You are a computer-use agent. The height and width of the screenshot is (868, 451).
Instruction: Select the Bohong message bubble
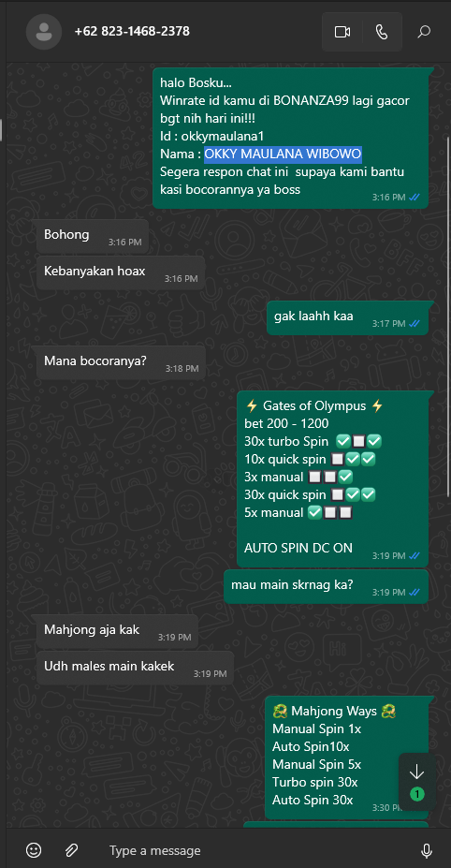93,236
